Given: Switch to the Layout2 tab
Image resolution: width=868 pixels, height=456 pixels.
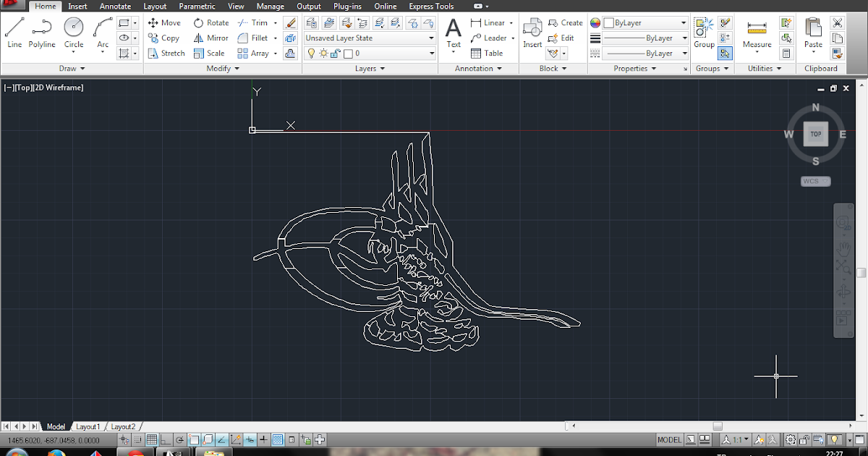Looking at the screenshot, I should [122, 426].
